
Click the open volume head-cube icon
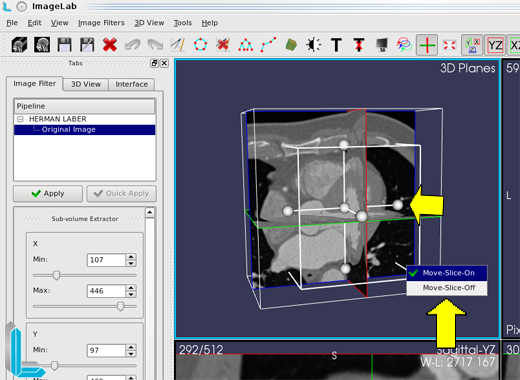19,45
